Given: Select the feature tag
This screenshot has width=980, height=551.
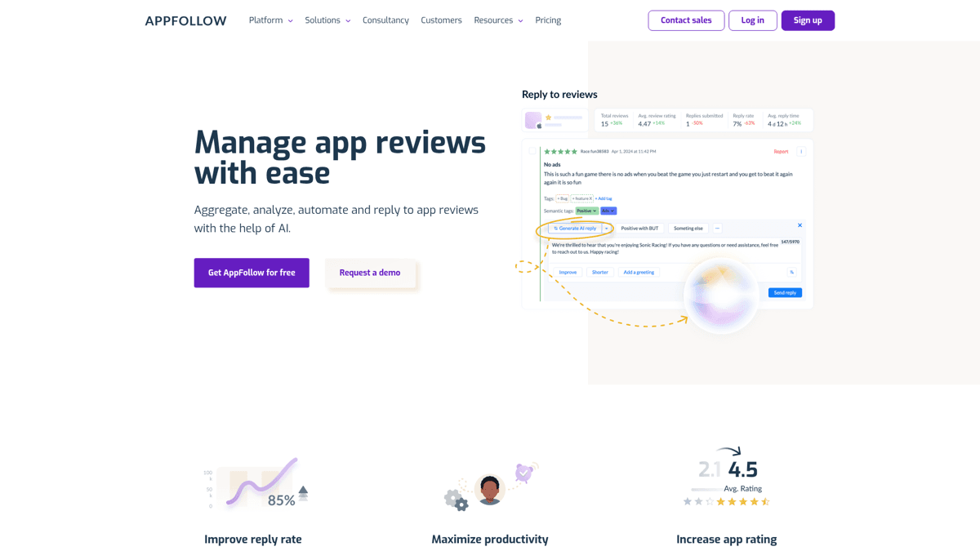Looking at the screenshot, I should 582,198.
